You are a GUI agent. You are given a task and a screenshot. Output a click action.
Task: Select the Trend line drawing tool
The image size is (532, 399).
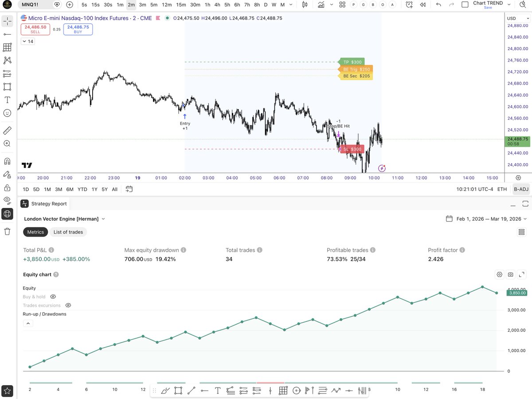pos(7,34)
